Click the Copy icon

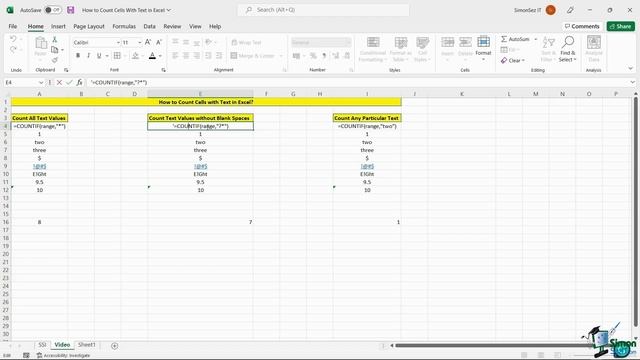[55, 50]
